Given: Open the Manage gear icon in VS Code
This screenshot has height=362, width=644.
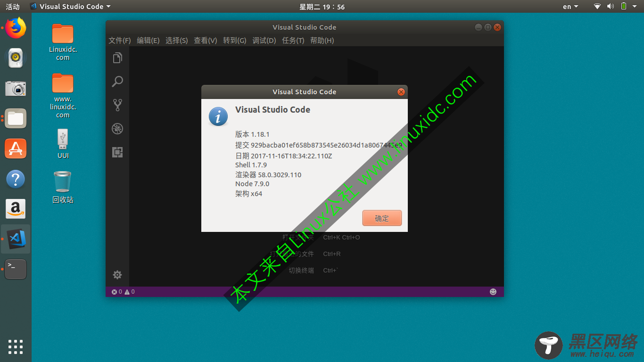Looking at the screenshot, I should tap(117, 275).
